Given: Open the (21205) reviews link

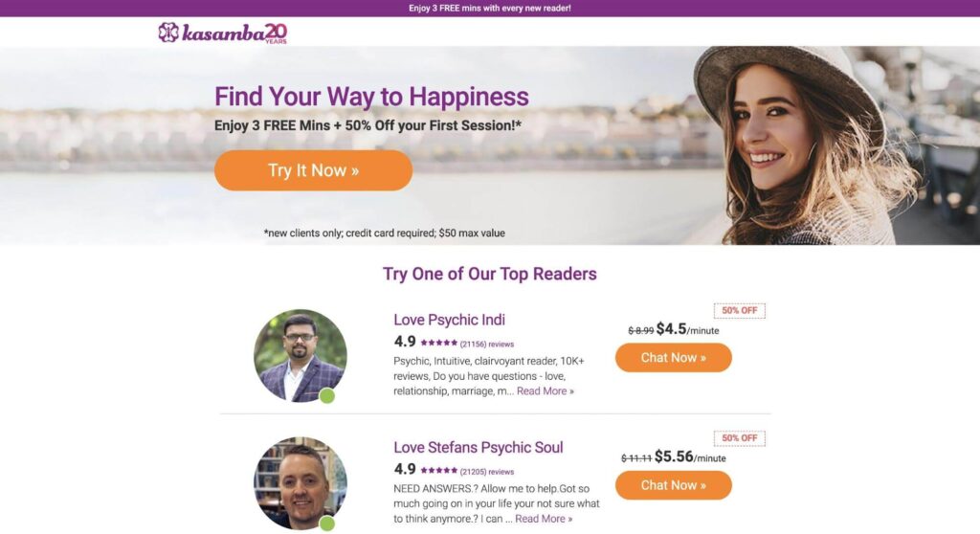Looking at the screenshot, I should coord(487,472).
